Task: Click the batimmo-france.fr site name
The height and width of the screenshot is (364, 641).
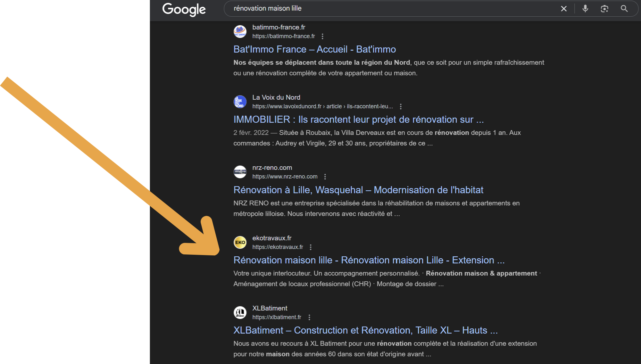Action: coord(279,27)
